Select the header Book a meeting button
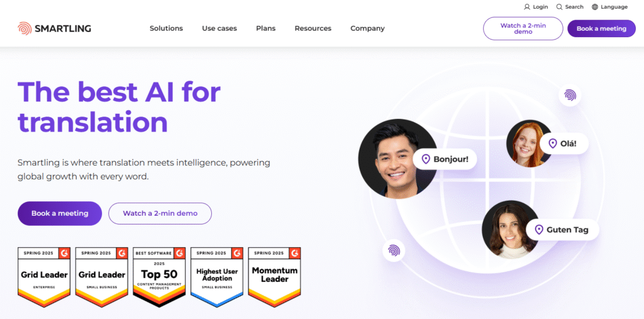The image size is (644, 319). (x=601, y=28)
